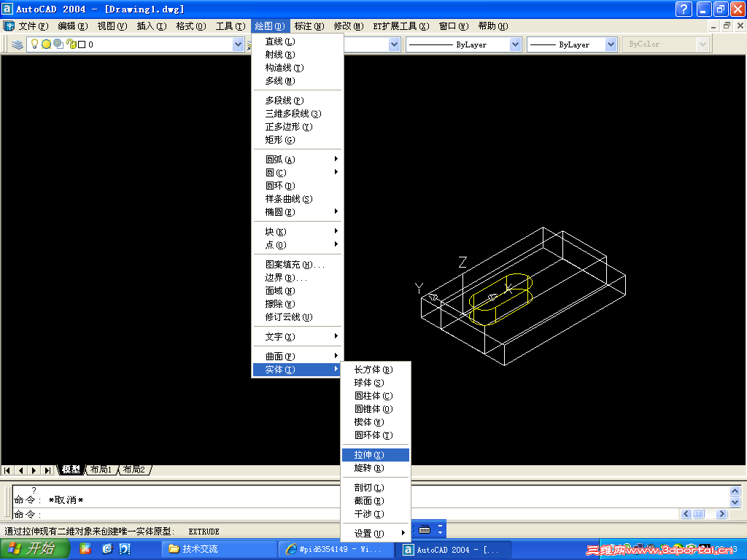
Task: Click command history scroll down arrow
Action: tap(735, 502)
